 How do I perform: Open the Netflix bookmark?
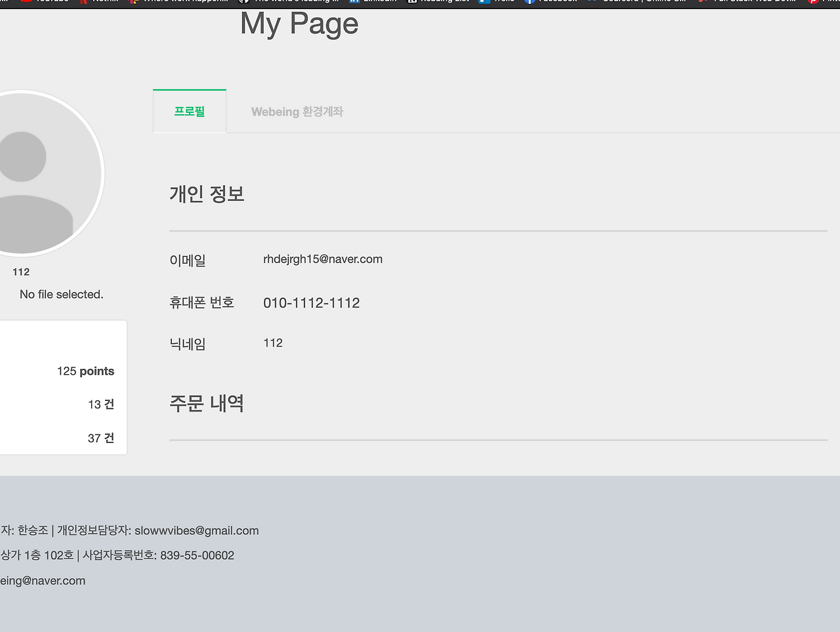(98, 1)
